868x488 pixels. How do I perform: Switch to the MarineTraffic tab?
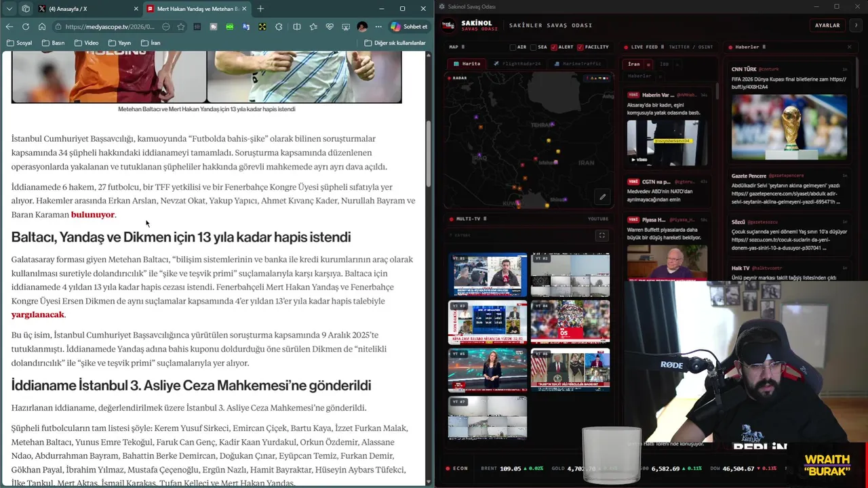(576, 64)
